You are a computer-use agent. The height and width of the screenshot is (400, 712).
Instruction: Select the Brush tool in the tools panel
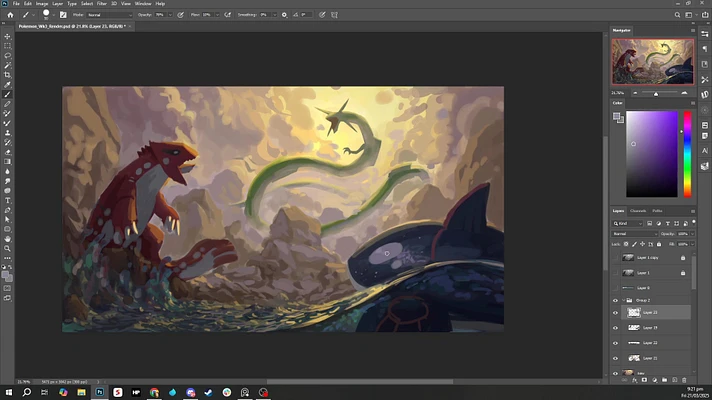[x=7, y=94]
